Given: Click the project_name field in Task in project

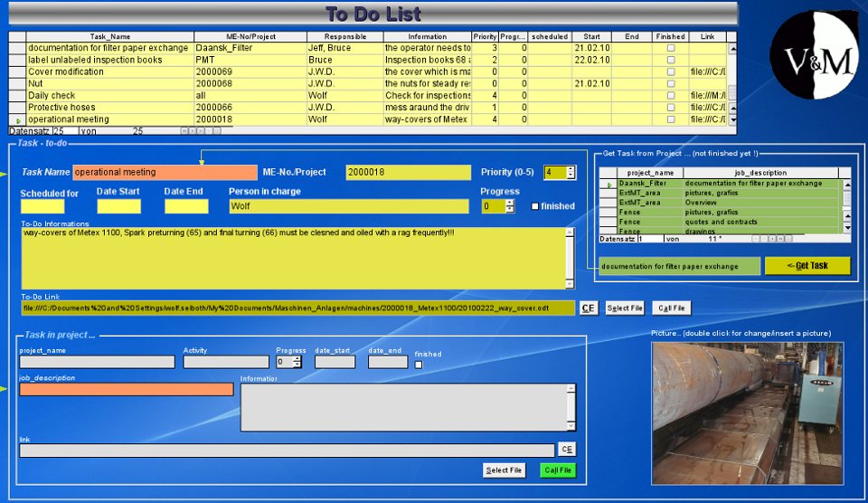Looking at the screenshot, I should point(97,362).
